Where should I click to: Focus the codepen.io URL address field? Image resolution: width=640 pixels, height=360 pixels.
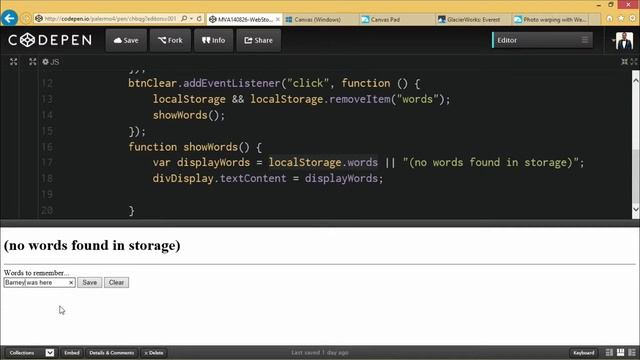pyautogui.click(x=110, y=19)
